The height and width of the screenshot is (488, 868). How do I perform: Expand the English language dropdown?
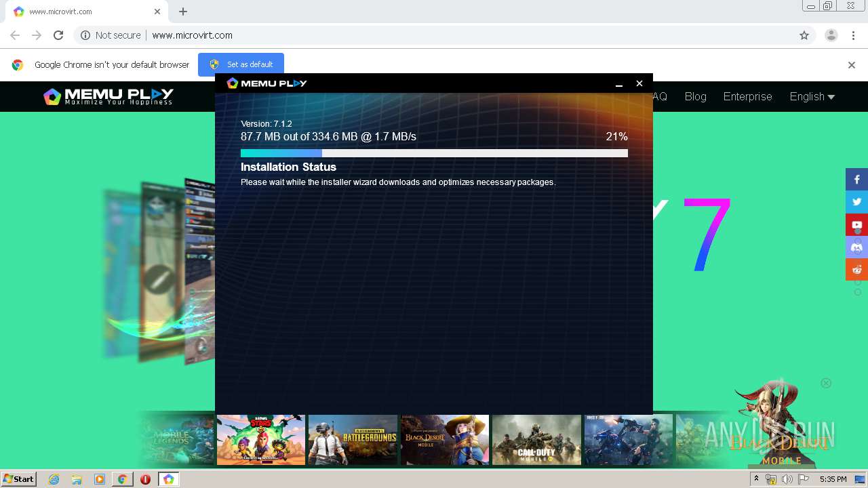tap(812, 97)
